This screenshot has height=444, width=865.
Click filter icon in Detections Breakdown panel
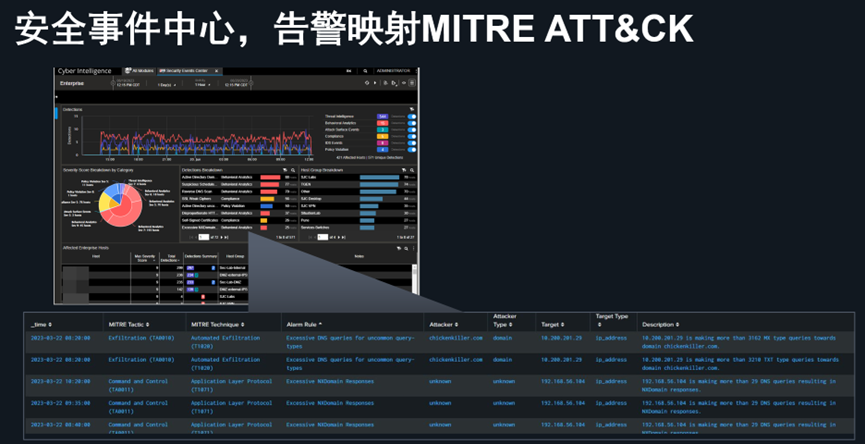[286, 170]
